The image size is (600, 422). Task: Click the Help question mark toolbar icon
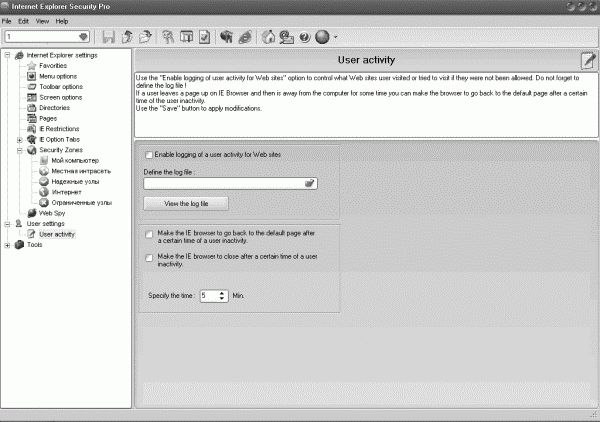(304, 37)
